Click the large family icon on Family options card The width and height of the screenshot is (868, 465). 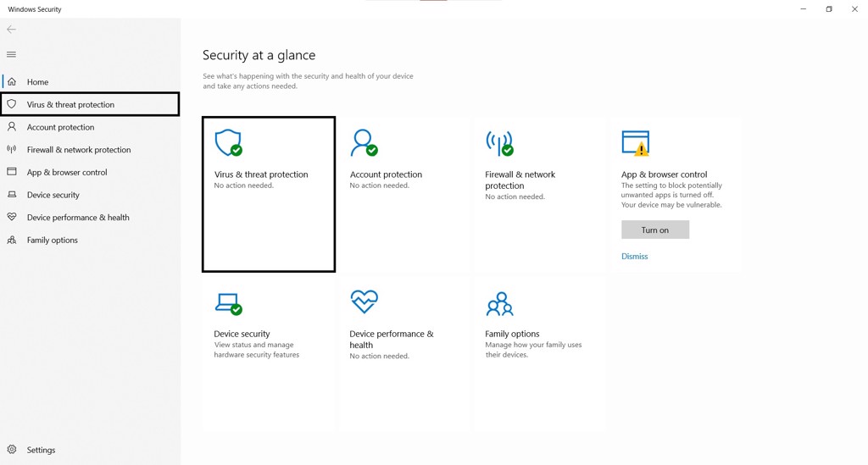(x=500, y=304)
